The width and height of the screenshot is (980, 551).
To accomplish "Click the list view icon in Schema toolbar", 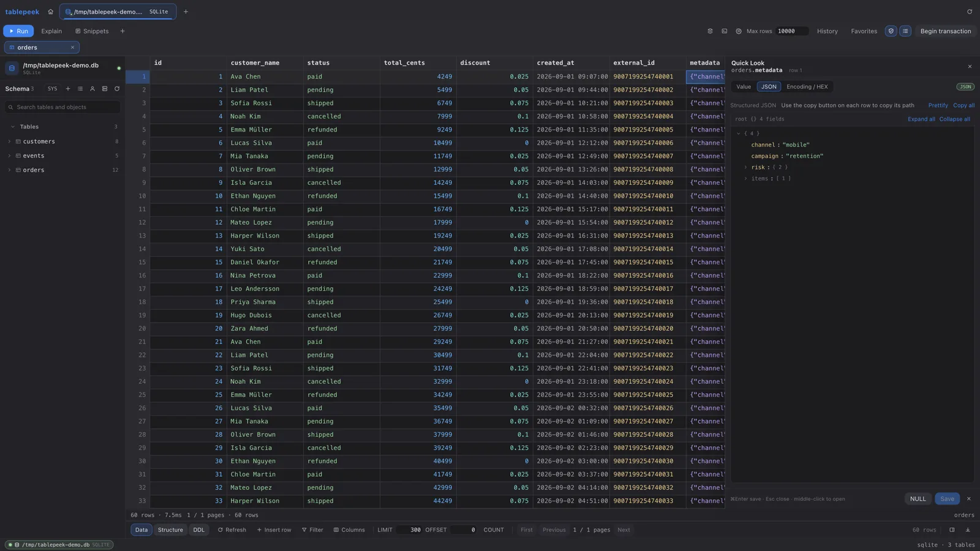I will click(x=80, y=89).
